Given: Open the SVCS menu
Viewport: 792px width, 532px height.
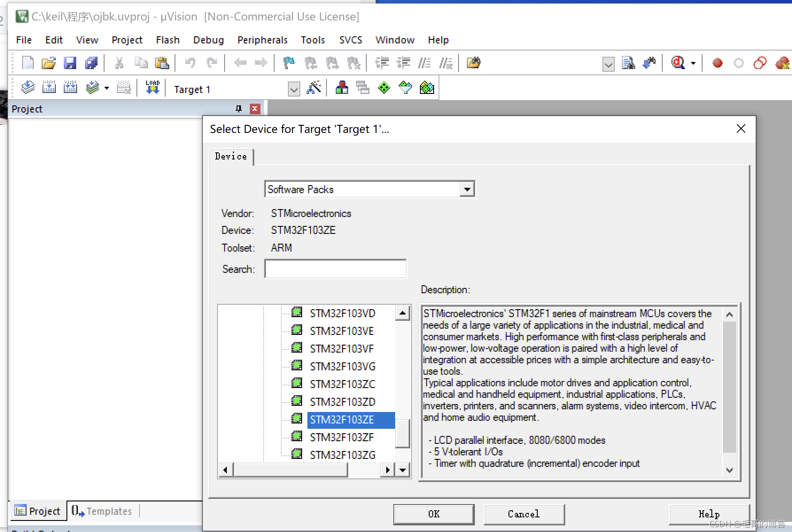Looking at the screenshot, I should (x=350, y=40).
